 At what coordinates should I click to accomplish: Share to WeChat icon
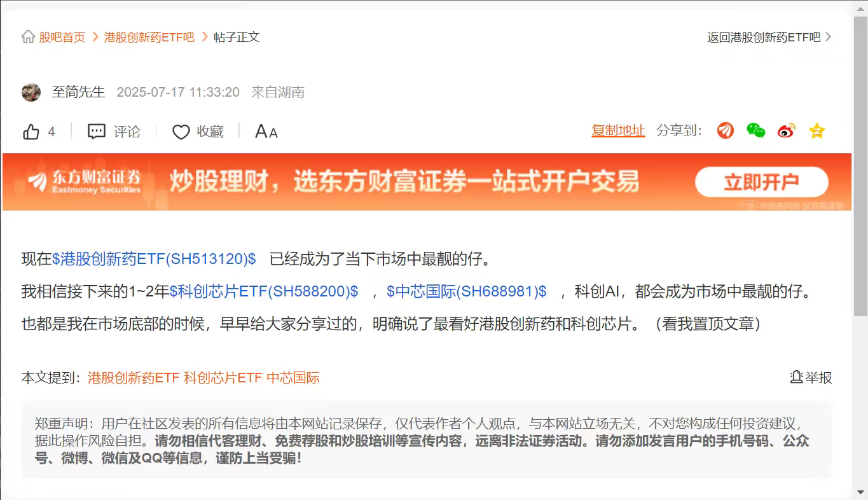tap(756, 131)
